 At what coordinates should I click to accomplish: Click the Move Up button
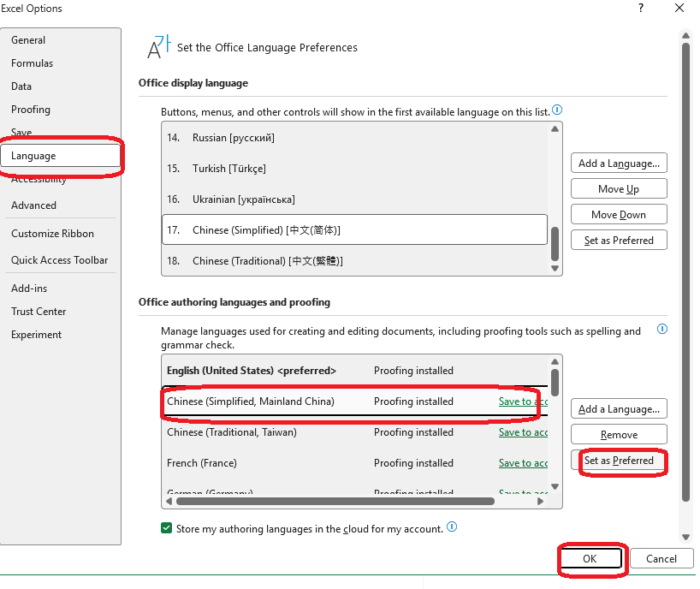[x=619, y=189]
